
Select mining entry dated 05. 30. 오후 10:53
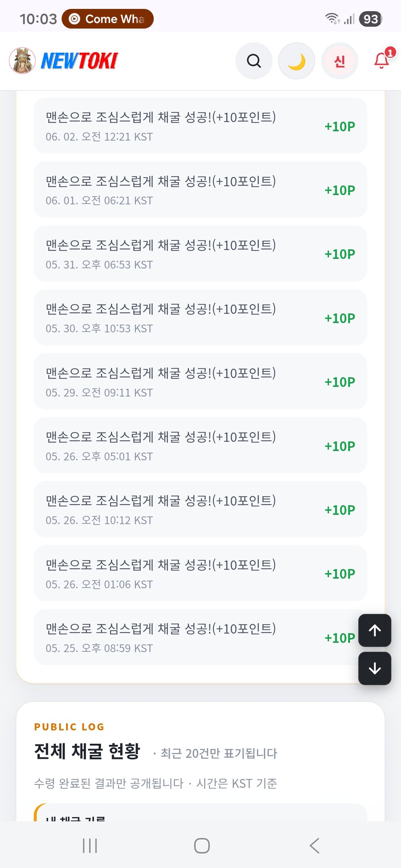[x=200, y=318]
